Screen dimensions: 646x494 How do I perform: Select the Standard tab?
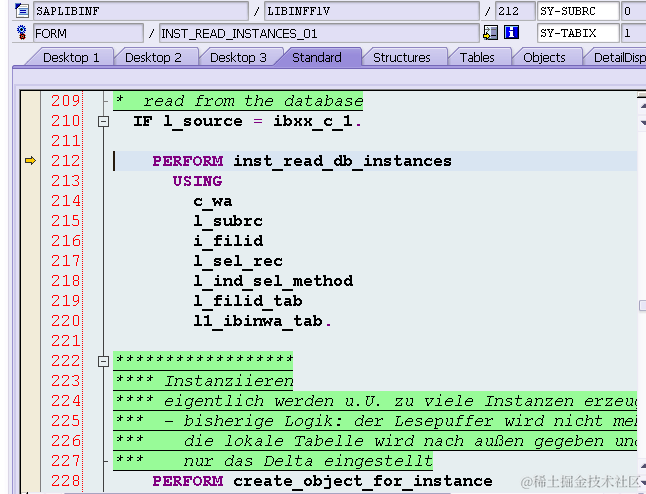(x=316, y=57)
